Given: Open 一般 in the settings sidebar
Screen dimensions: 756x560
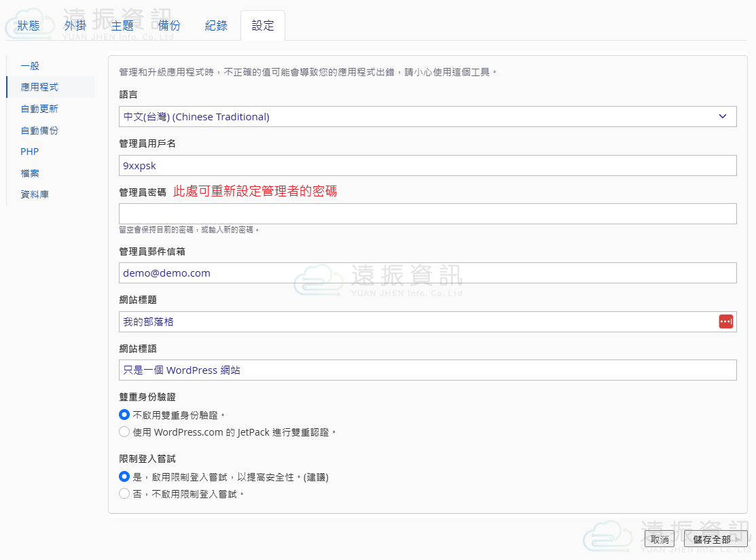Looking at the screenshot, I should (x=30, y=66).
